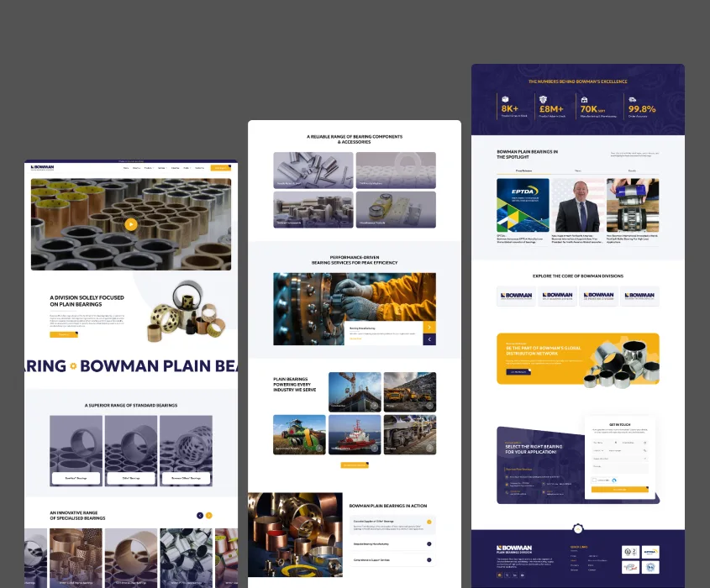The image size is (710, 588).
Task: Click the yellow button in the top navigation
Action: (x=220, y=168)
